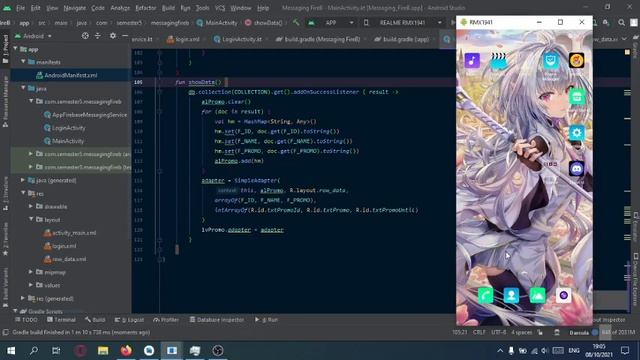Open Firefox from the taskbar

[x=126, y=350]
